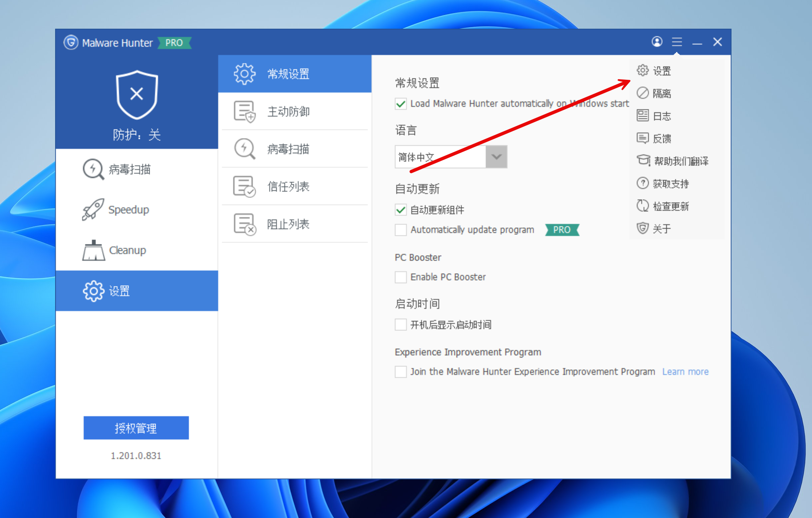The height and width of the screenshot is (518, 812).
Task: Click the 隔离 quarantine menu icon
Action: (642, 93)
